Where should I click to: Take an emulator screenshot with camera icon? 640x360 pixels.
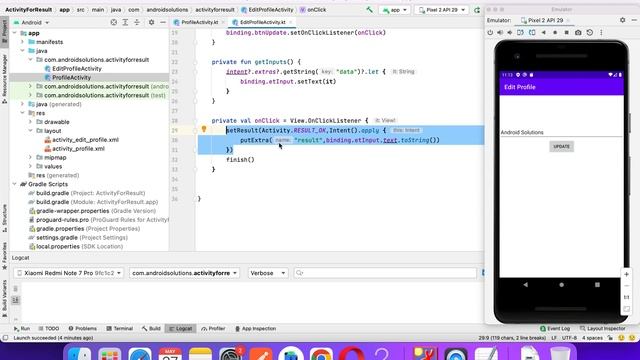pyautogui.click(x=578, y=32)
